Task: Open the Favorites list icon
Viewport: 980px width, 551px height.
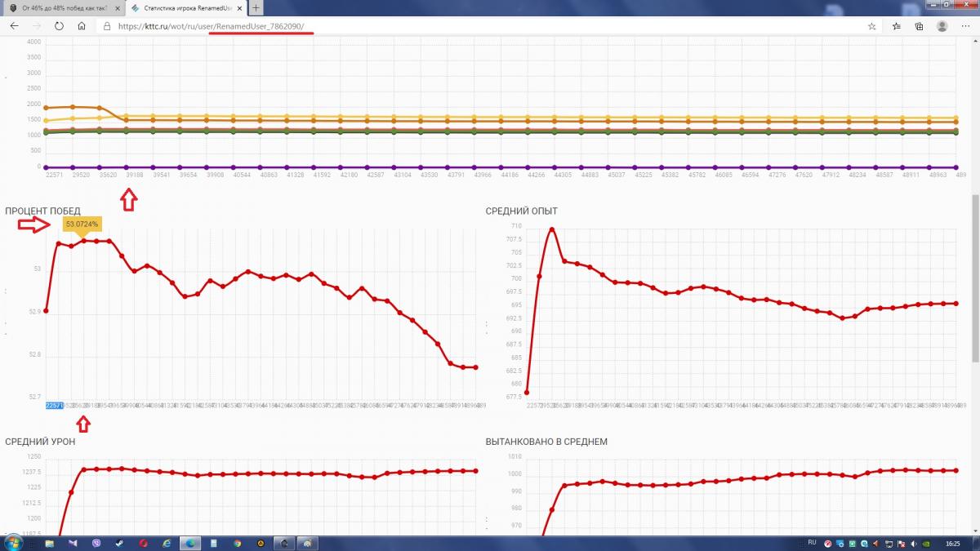Action: pos(897,26)
